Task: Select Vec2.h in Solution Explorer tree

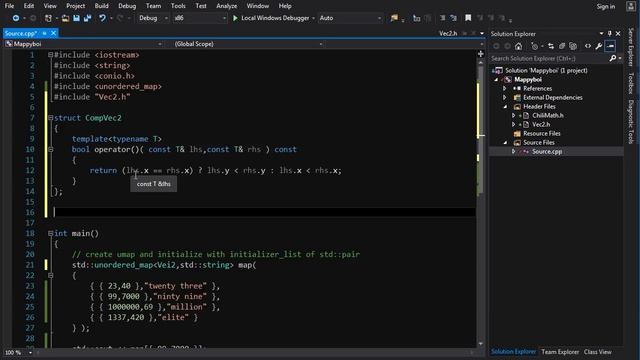Action: coord(541,124)
